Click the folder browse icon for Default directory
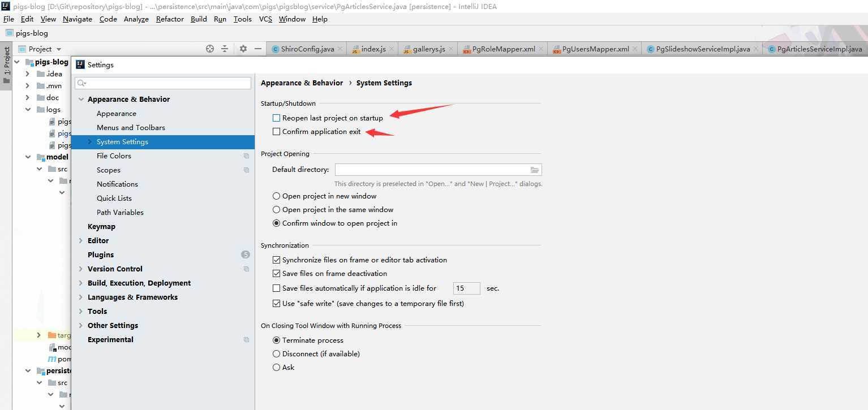The width and height of the screenshot is (868, 410). (535, 170)
